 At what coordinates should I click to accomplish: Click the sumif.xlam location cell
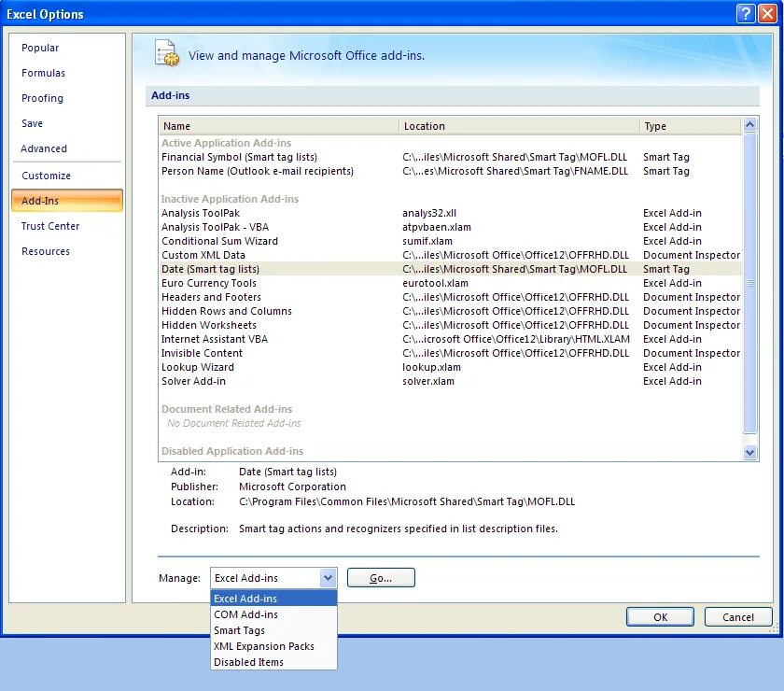(x=427, y=241)
